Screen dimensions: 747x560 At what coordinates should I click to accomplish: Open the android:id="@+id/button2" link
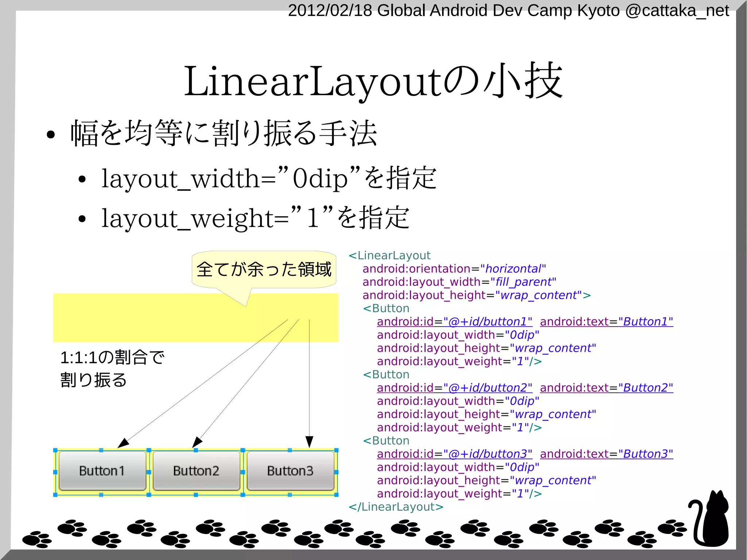[454, 388]
